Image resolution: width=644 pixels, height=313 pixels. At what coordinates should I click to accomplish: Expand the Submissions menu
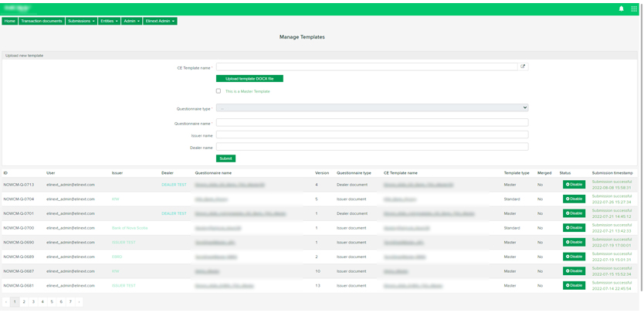[x=81, y=21]
